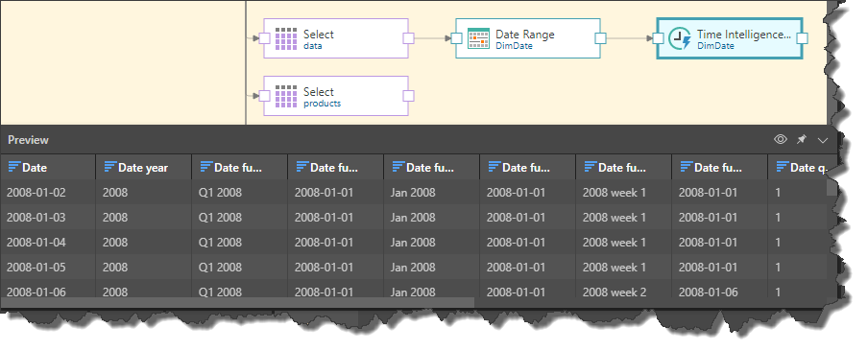
Task: Click the Select data node grid icon
Action: pyautogui.click(x=286, y=38)
